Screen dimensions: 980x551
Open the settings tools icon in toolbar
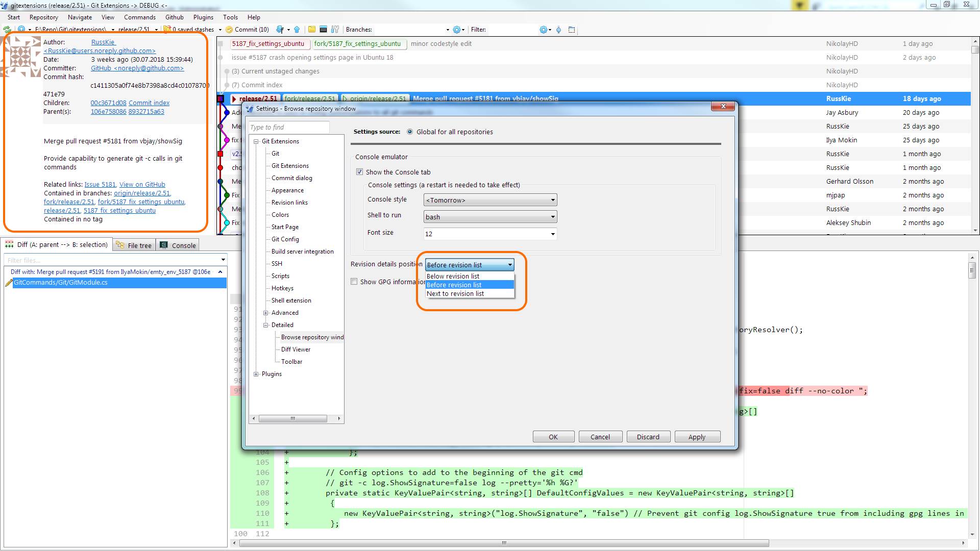click(x=335, y=30)
